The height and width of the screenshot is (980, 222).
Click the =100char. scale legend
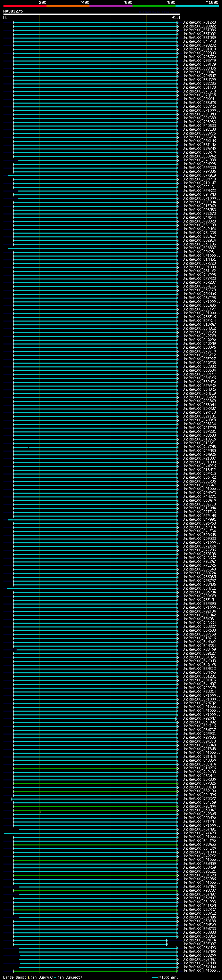pos(165,977)
